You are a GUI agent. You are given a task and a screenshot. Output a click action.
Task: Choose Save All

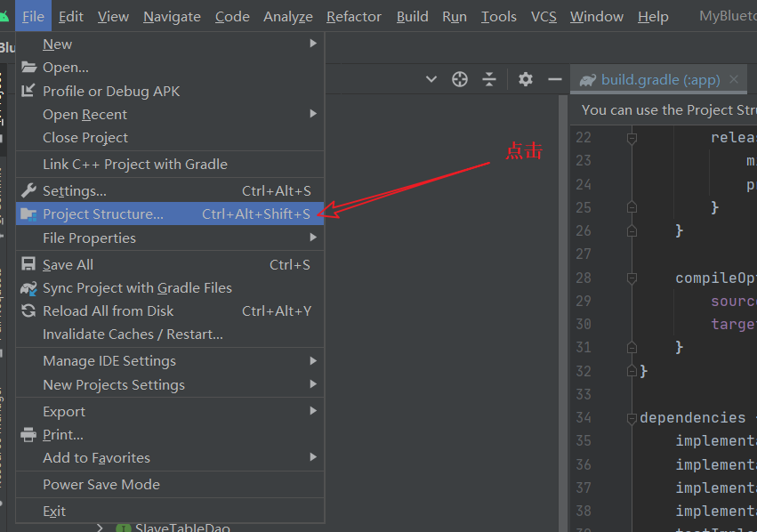coord(170,264)
